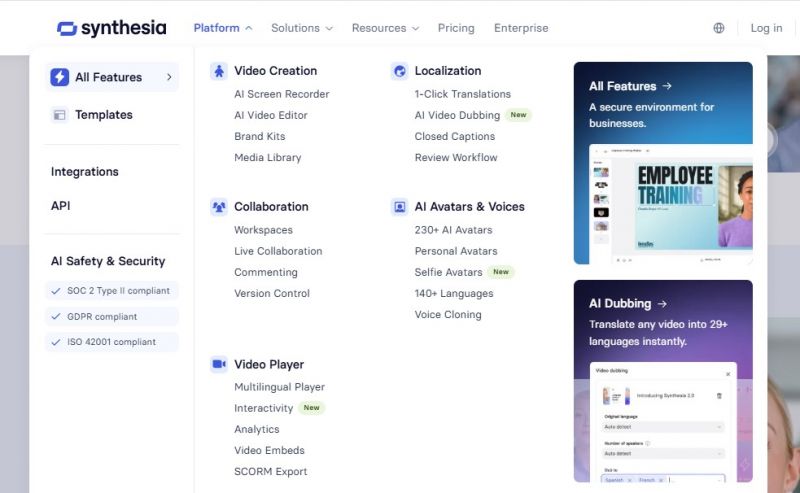Click the arrow beside All Features card title
This screenshot has height=493, width=800.
point(667,86)
